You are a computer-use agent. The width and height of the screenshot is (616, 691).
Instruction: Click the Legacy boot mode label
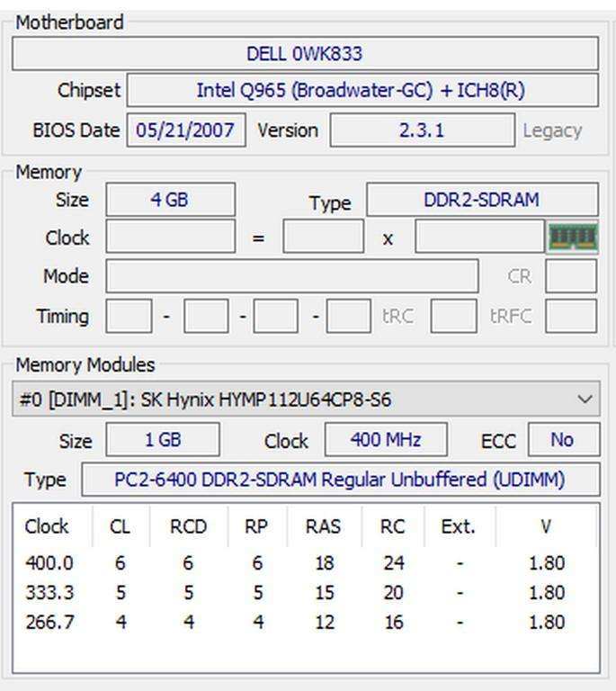tap(551, 130)
